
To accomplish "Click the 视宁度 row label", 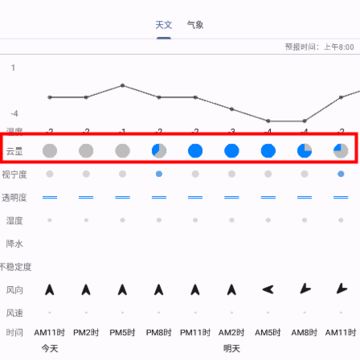I will click(x=14, y=174).
